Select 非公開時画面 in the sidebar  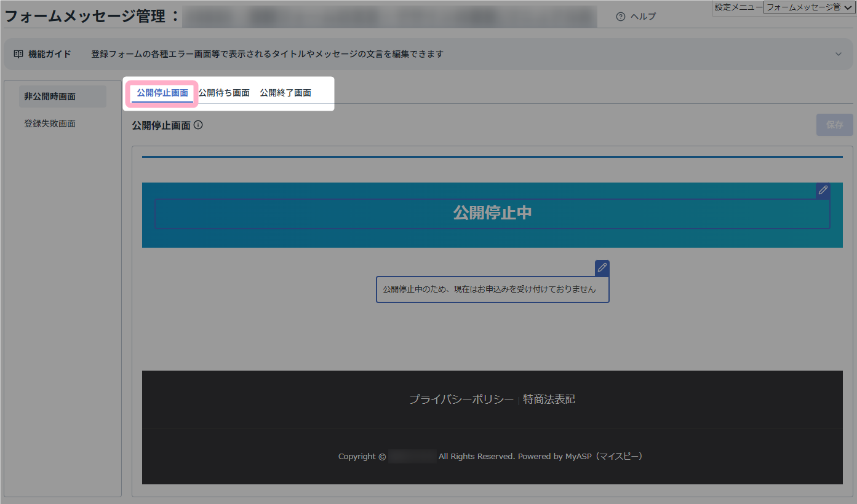50,96
